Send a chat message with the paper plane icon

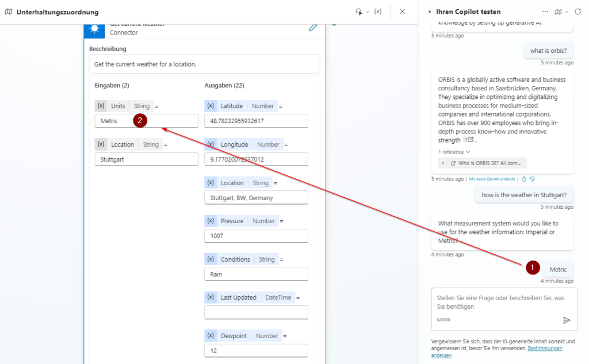coord(567,321)
